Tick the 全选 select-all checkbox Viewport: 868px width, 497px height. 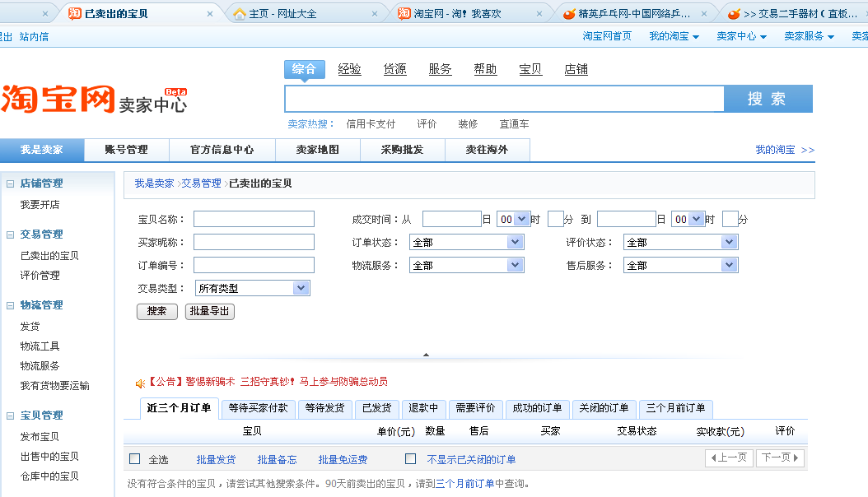pos(135,459)
